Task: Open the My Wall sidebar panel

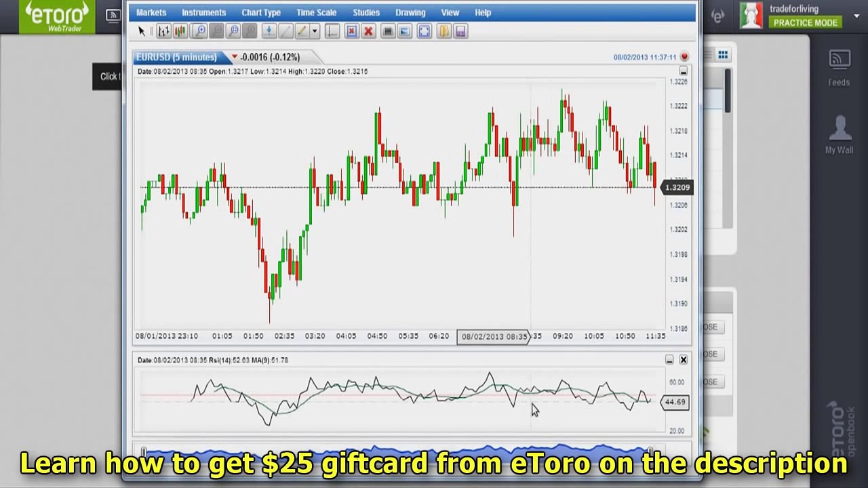Action: (840, 134)
